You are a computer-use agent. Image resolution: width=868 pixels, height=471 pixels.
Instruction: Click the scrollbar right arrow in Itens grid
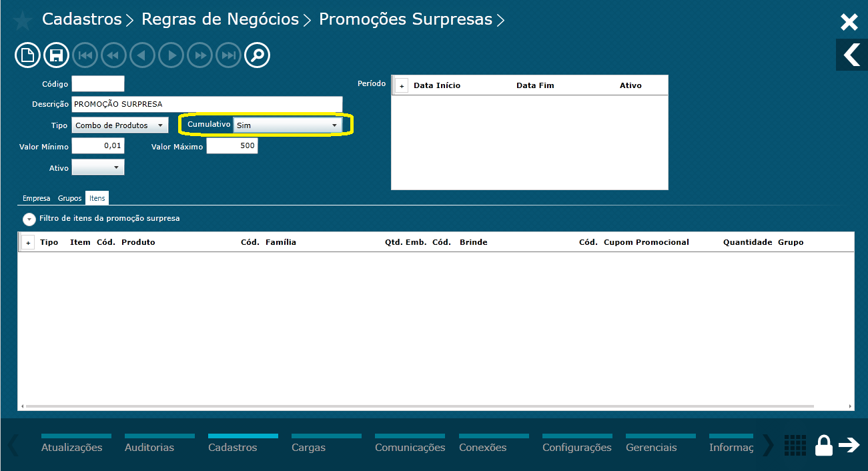[850, 406]
